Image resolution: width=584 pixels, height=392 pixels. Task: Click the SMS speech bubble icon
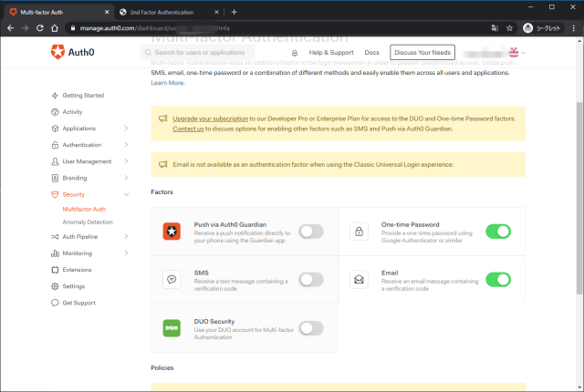coord(172,279)
